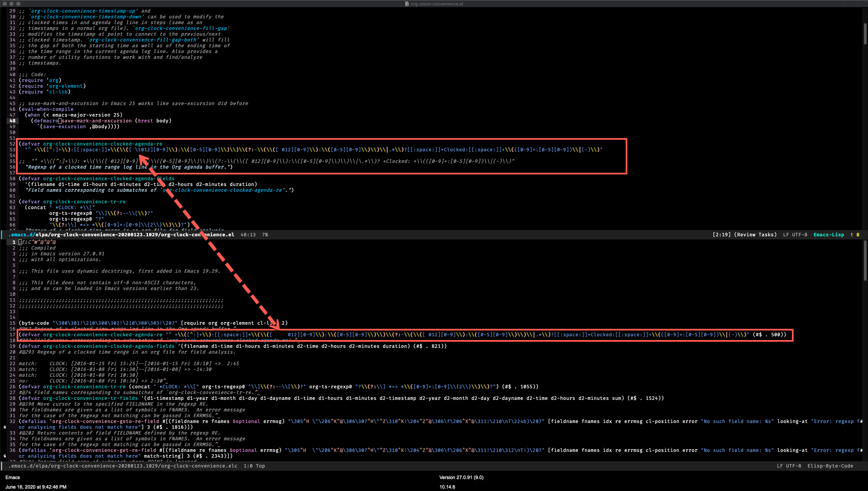Image resolution: width=868 pixels, height=491 pixels.
Task: Click the file proxy icon in title bar
Action: (x=406, y=4)
